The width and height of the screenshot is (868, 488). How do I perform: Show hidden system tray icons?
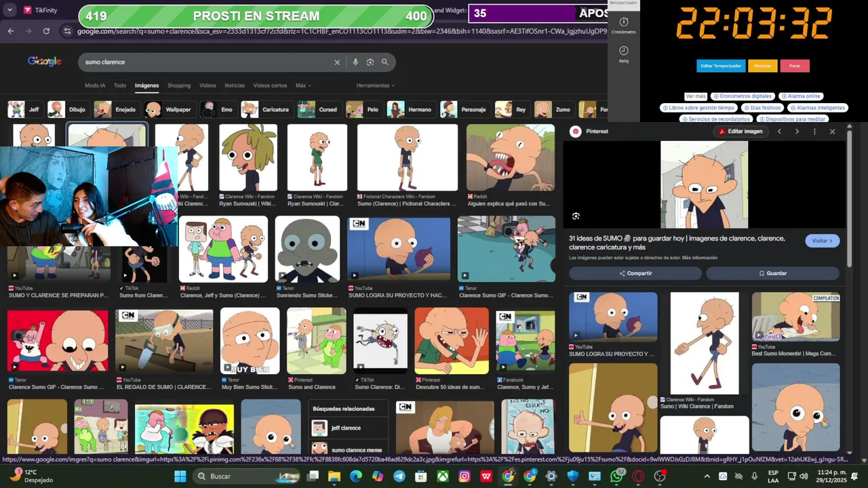pyautogui.click(x=707, y=476)
